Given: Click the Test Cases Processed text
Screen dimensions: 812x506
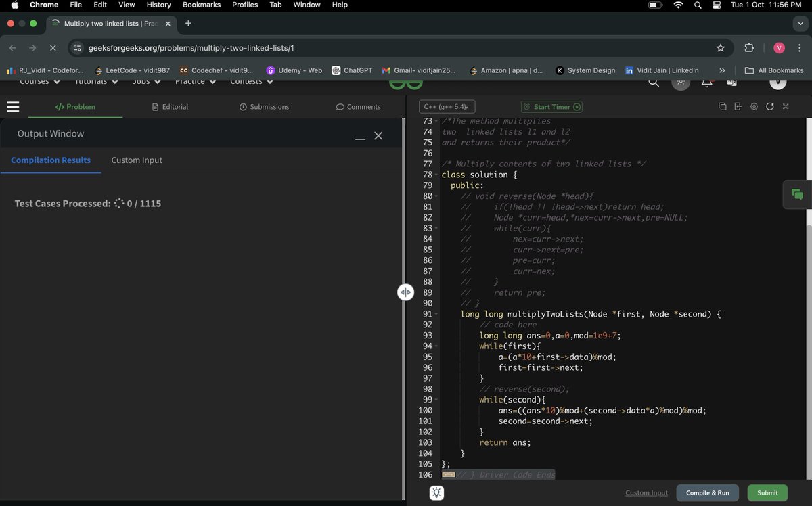Looking at the screenshot, I should [62, 204].
